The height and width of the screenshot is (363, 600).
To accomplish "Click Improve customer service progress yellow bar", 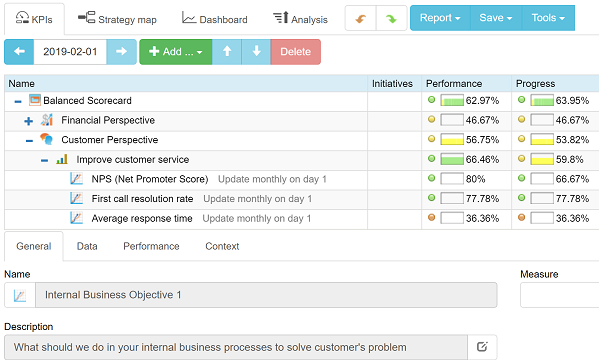I will click(542, 159).
